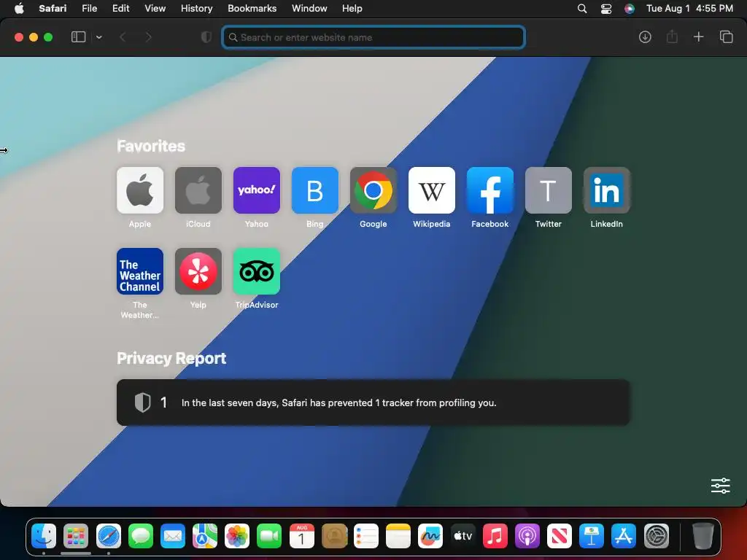This screenshot has height=560, width=747.
Task: Open Contacts from the Dock
Action: click(334, 536)
